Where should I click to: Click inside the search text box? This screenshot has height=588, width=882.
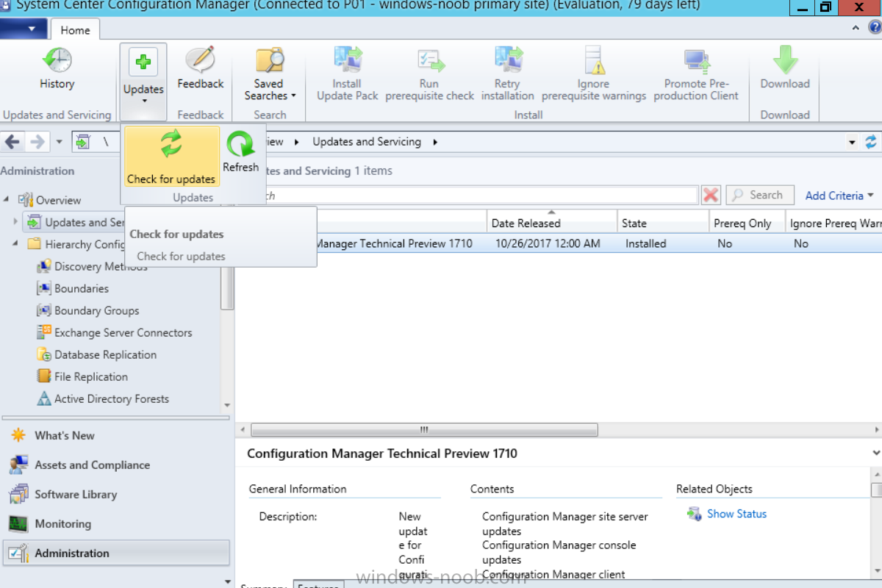click(x=470, y=196)
